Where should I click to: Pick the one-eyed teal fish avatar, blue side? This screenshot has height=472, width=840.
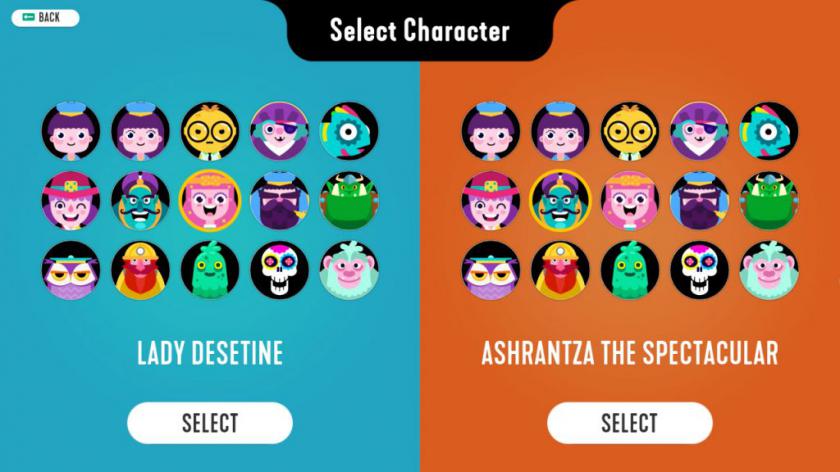349,131
